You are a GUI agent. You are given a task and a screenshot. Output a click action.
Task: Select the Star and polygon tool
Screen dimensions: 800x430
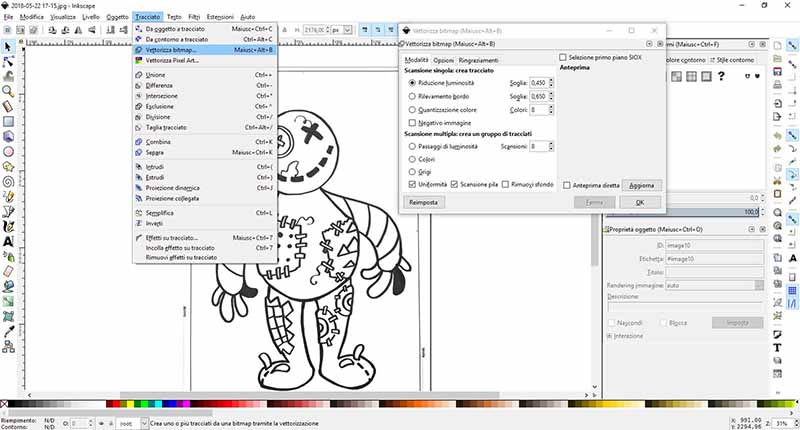8,167
